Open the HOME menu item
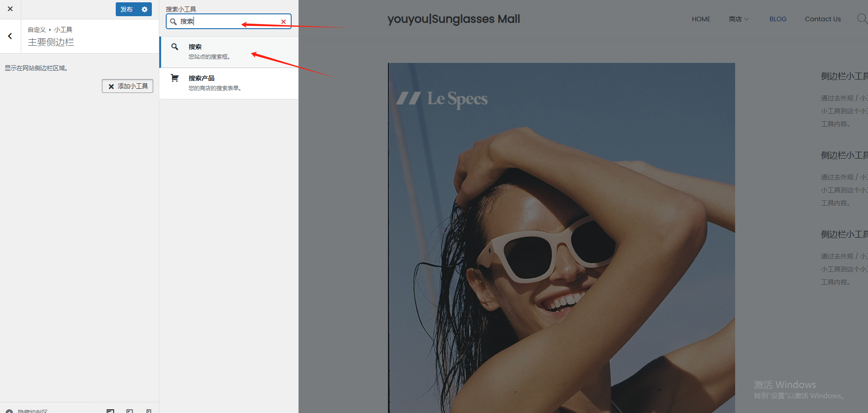 click(x=701, y=19)
